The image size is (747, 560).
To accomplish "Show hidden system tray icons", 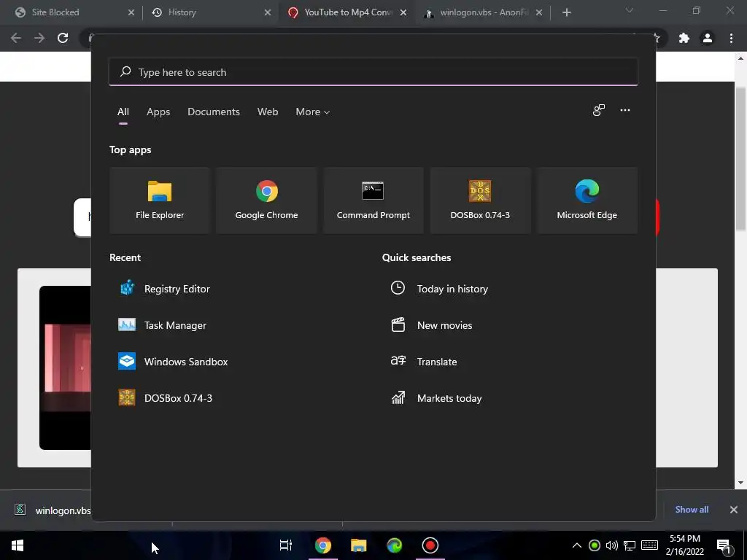I will coord(576,545).
